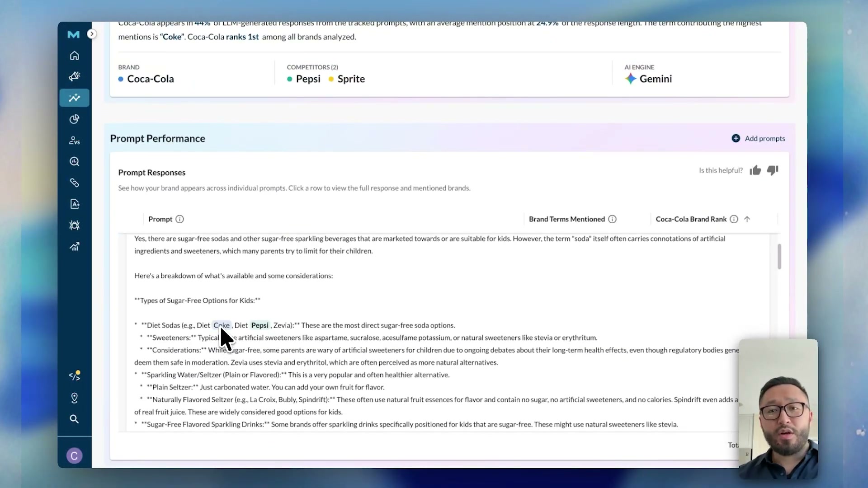The image size is (868, 488).
Task: Open the pie chart icon in the sidebar
Action: tap(75, 119)
